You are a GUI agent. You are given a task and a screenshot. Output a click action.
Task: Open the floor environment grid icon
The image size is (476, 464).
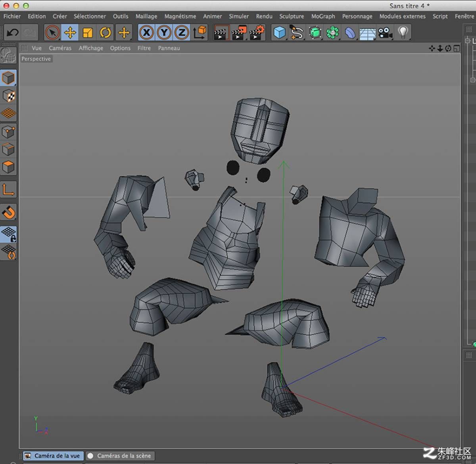(x=367, y=33)
